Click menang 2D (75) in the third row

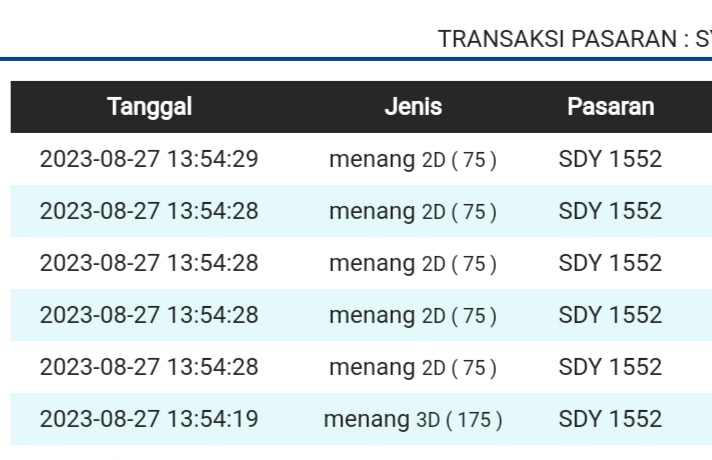[413, 263]
